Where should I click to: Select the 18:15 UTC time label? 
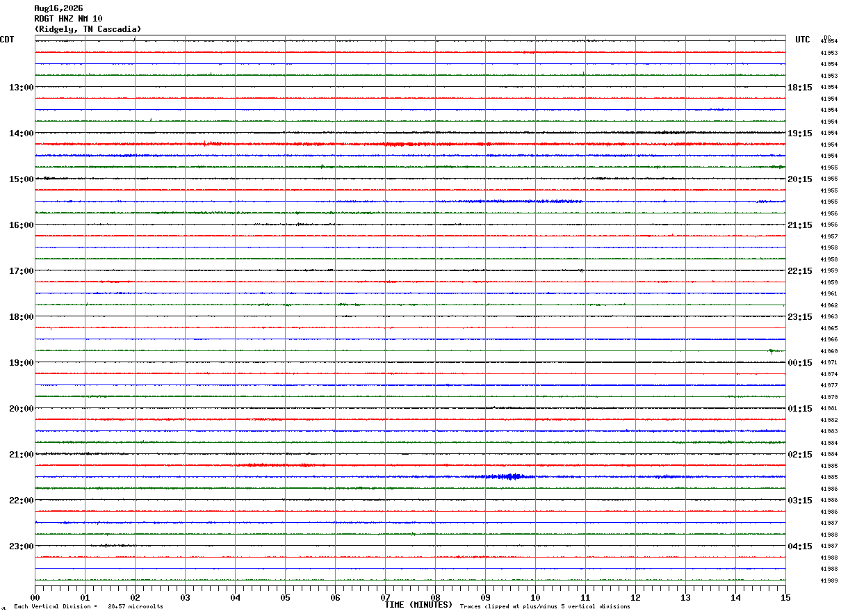tap(800, 88)
